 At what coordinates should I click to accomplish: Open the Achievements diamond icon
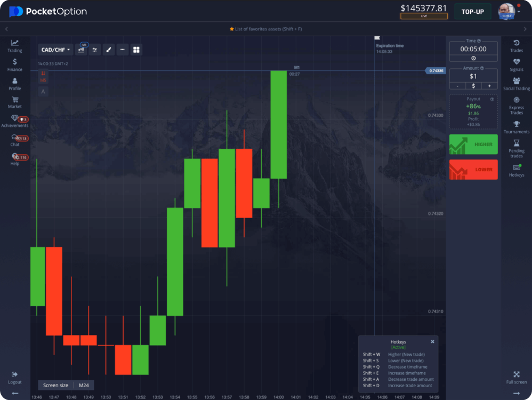tap(15, 121)
